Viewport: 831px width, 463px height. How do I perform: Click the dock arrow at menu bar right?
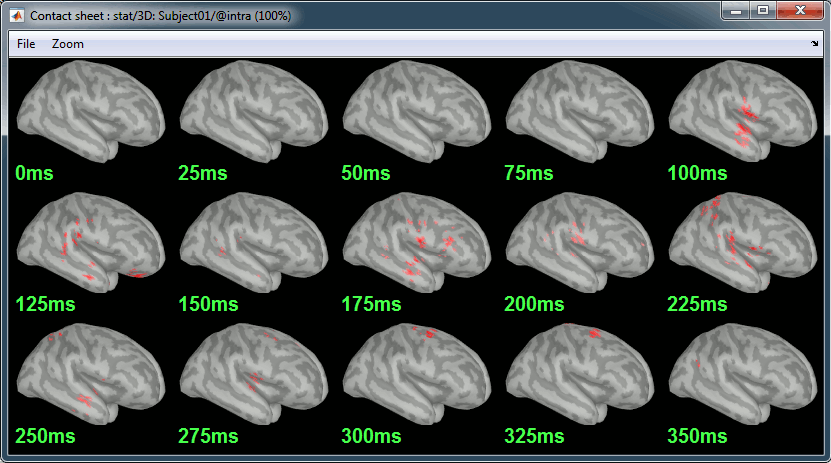click(x=814, y=44)
